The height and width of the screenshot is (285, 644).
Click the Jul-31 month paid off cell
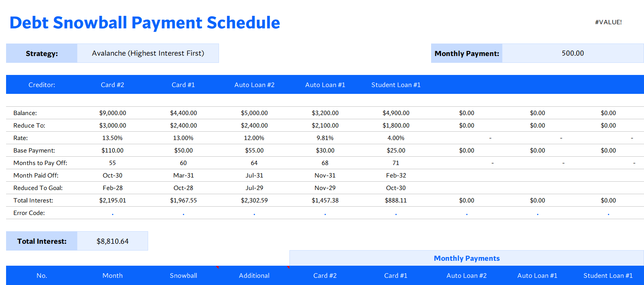click(254, 175)
